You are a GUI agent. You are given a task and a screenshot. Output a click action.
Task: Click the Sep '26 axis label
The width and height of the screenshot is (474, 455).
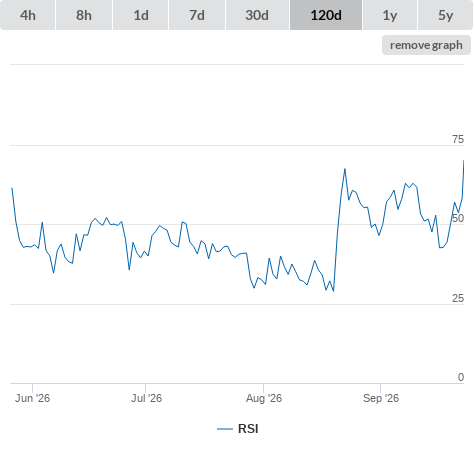[x=381, y=398]
